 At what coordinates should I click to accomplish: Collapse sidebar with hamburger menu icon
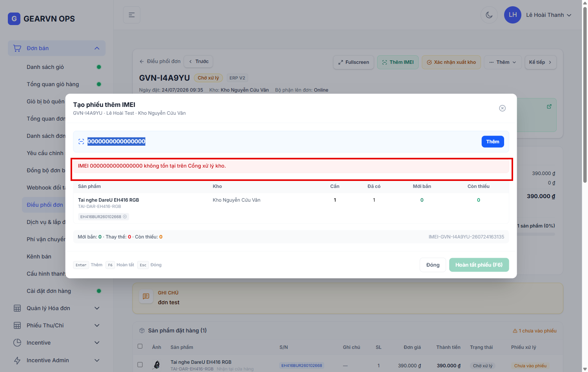132,15
